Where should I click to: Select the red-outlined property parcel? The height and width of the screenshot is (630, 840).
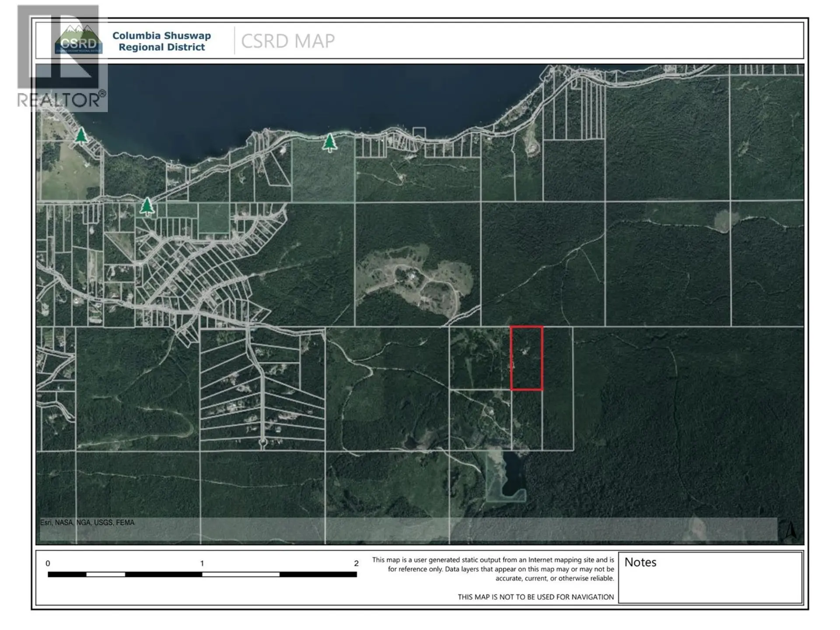tap(526, 357)
